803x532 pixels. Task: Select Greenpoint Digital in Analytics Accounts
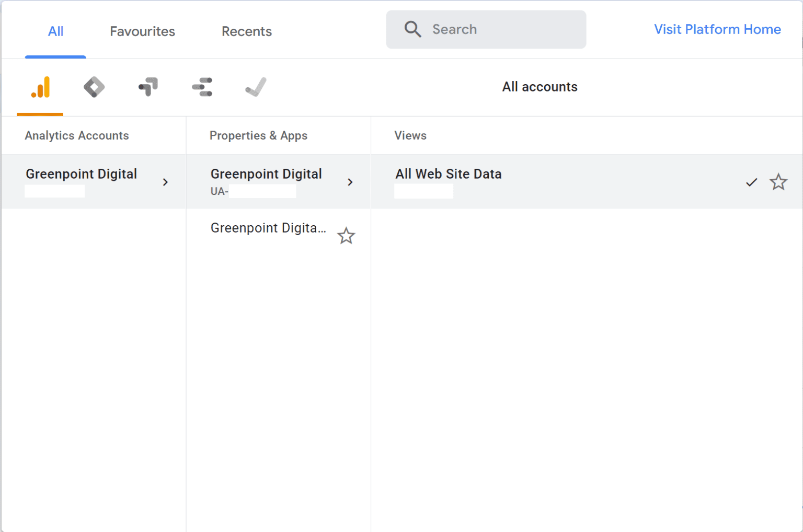pyautogui.click(x=94, y=182)
